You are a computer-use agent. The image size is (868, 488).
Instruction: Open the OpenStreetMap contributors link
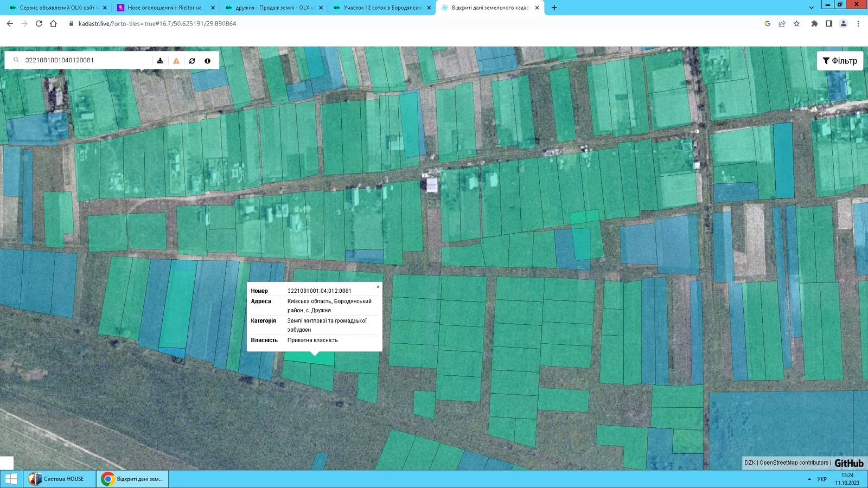pos(794,463)
